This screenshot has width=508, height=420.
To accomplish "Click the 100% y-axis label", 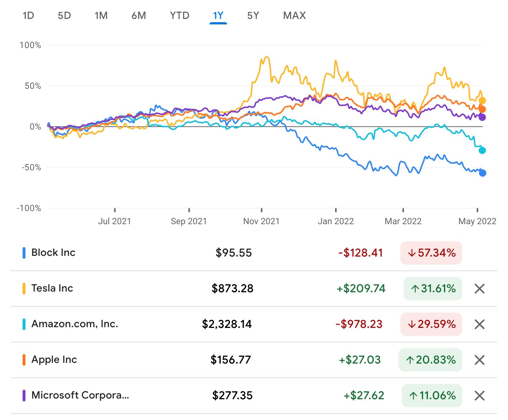I will [30, 45].
